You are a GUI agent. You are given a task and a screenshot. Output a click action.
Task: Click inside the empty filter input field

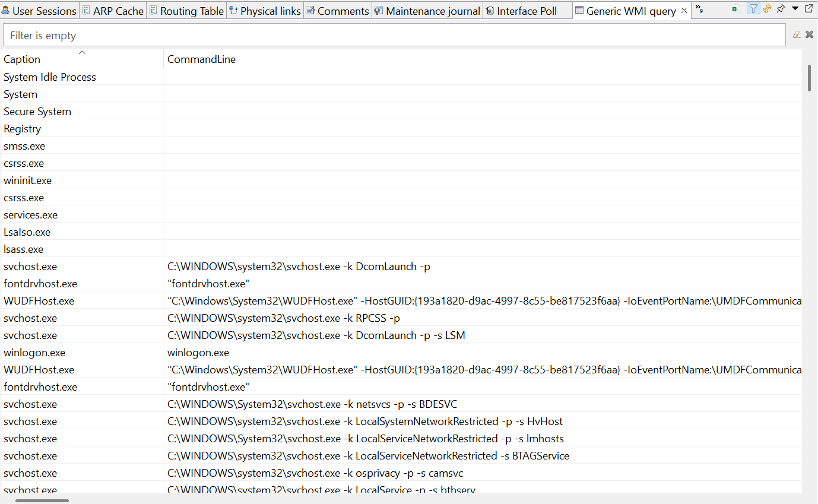237,34
